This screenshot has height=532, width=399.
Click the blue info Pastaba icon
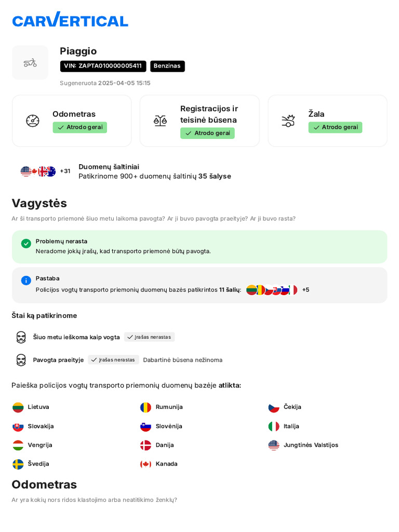tap(26, 281)
